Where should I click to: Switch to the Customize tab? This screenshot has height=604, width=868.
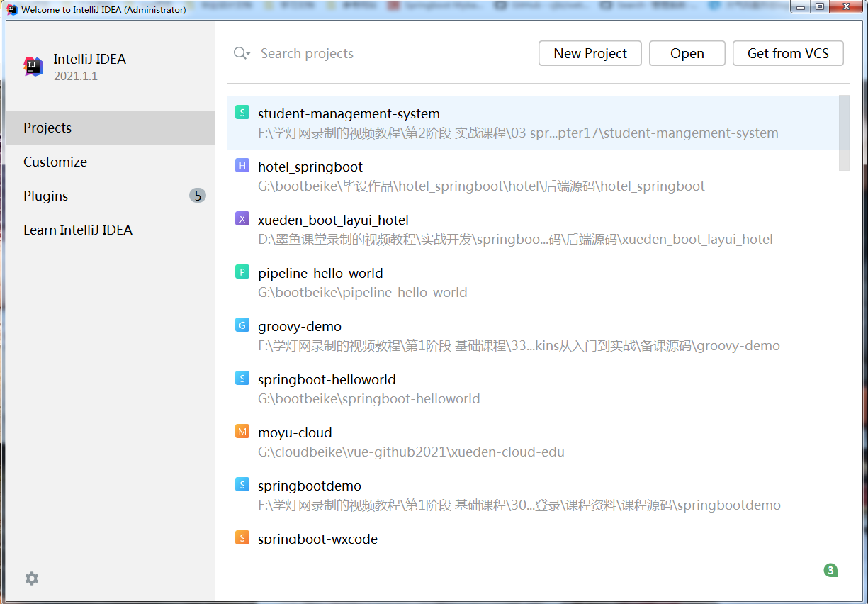tap(111, 162)
